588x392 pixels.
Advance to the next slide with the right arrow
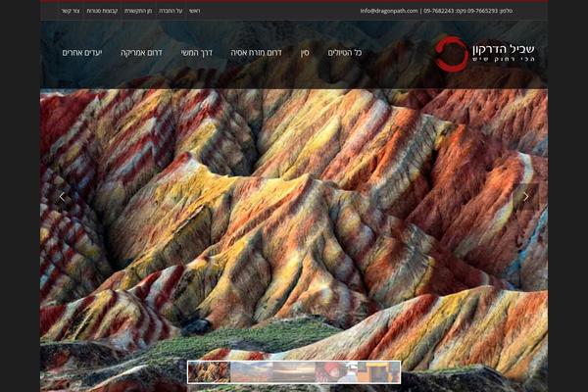(x=526, y=197)
